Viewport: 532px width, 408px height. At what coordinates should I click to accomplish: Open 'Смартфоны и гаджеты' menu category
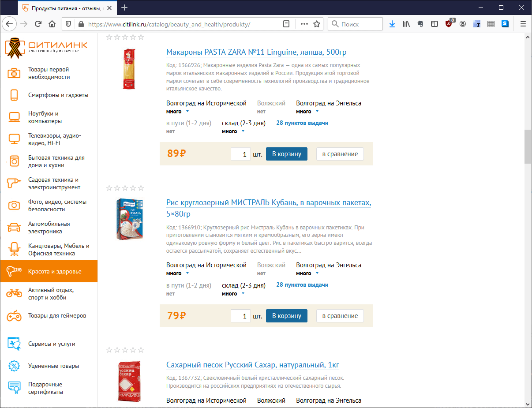click(x=58, y=95)
